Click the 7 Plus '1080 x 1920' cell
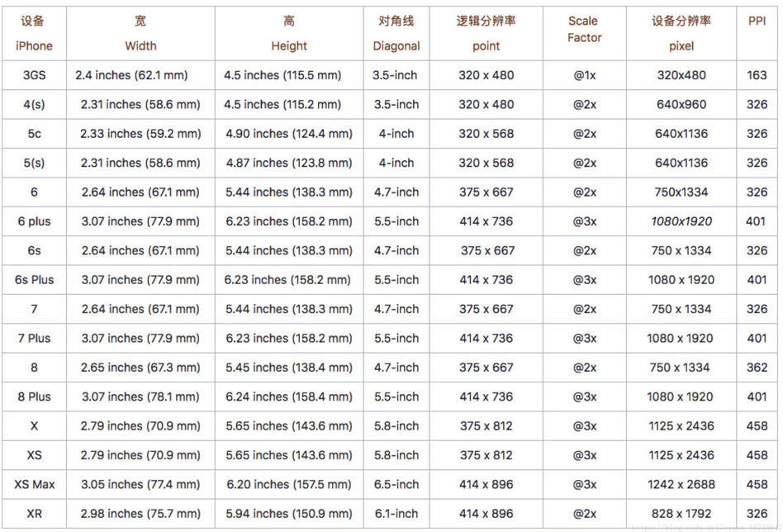This screenshot has width=783, height=532. coord(681,338)
